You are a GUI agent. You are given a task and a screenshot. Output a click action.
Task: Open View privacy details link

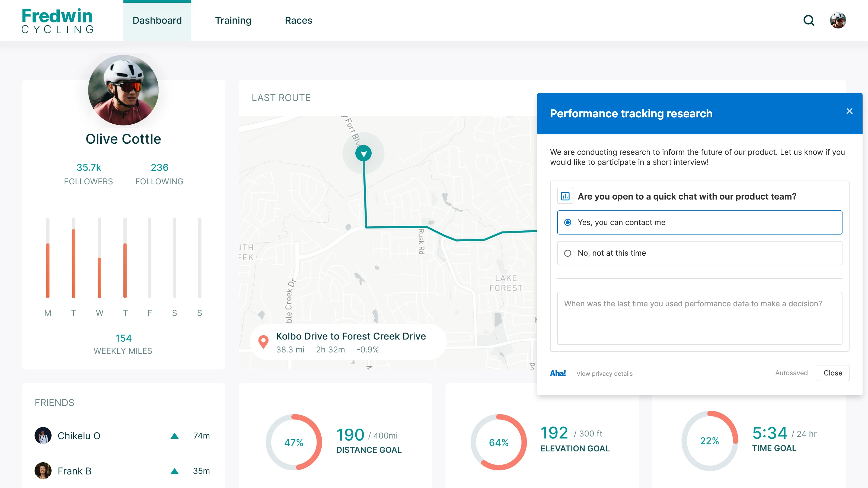[x=604, y=374]
